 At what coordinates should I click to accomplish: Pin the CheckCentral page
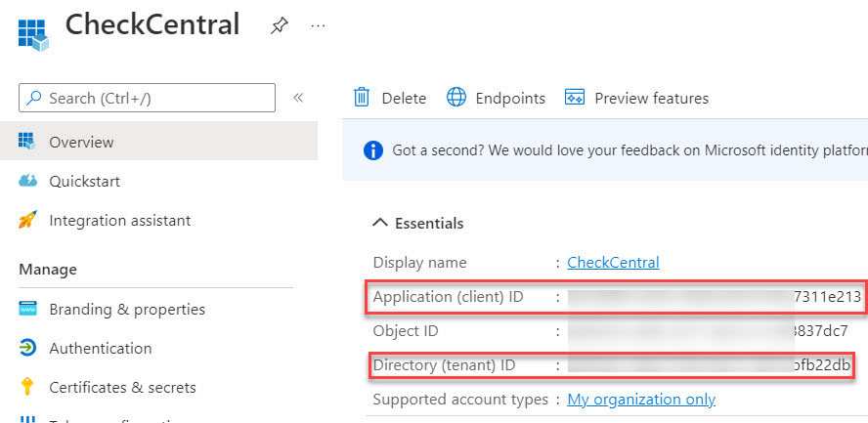point(279,26)
